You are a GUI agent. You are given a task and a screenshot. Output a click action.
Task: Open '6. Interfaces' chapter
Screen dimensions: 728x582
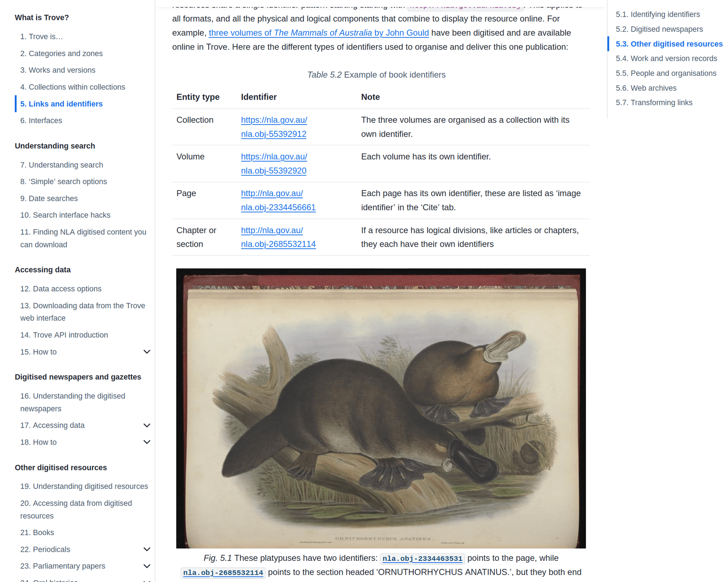[41, 121]
